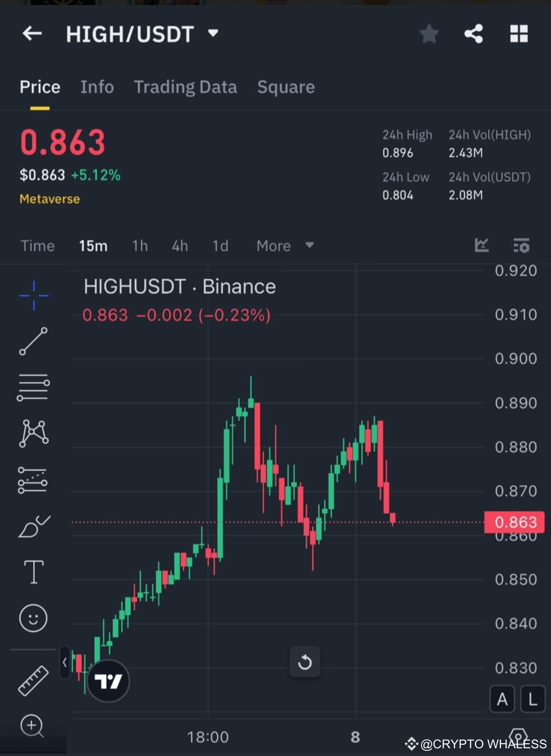
Task: Select the trend line drawing tool
Action: click(34, 341)
